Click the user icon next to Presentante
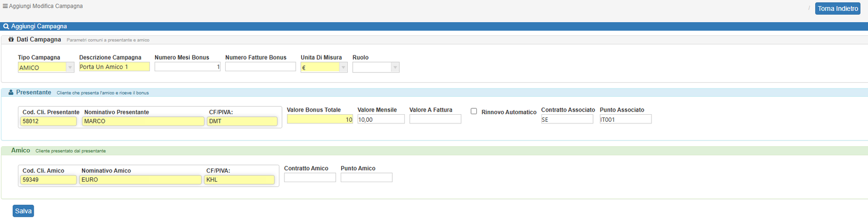Image resolution: width=868 pixels, height=218 pixels. coord(11,92)
